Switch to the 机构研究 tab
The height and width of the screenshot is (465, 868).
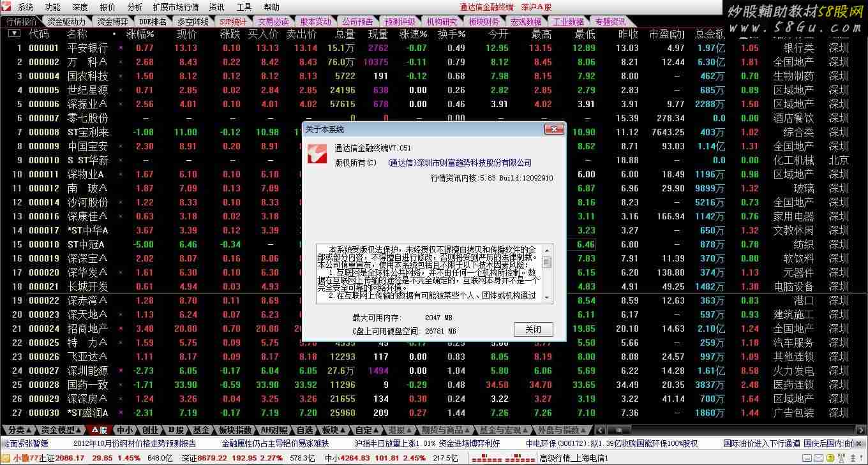tap(442, 22)
